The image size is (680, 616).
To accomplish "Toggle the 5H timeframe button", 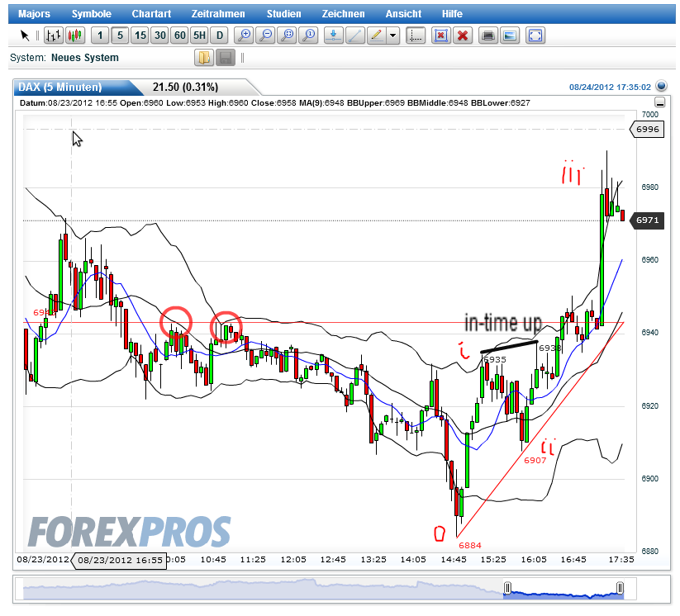I will tap(198, 36).
